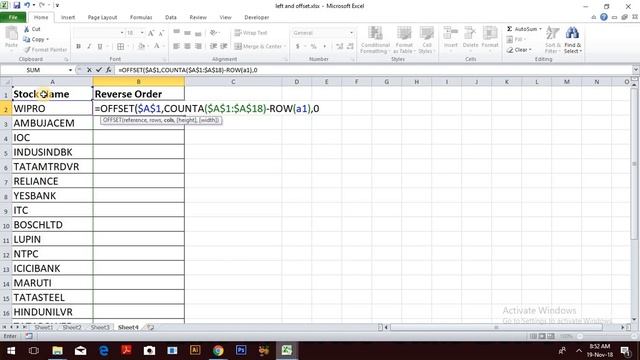Select the Middle Align icon

point(187,33)
